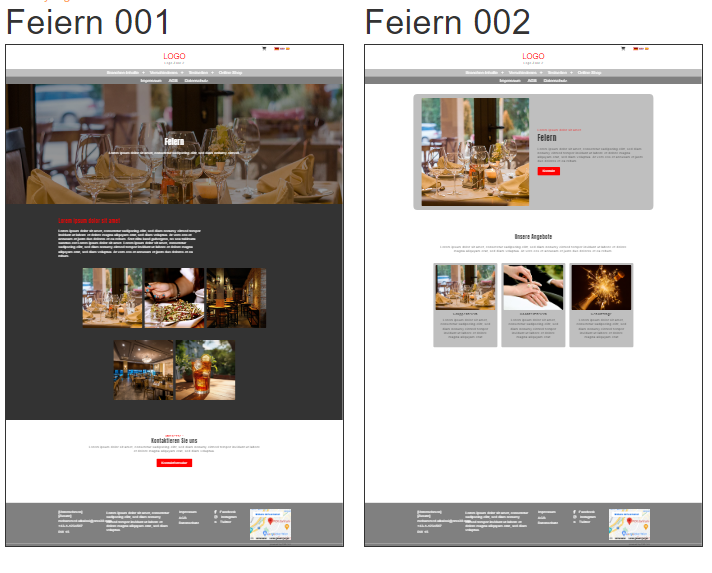Expand third nav menu plus in Feiern 001
712x573 pixels.
click(212, 73)
